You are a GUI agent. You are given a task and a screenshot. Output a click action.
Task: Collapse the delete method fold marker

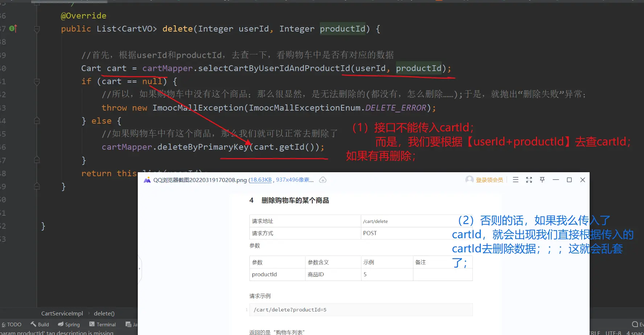tap(37, 29)
